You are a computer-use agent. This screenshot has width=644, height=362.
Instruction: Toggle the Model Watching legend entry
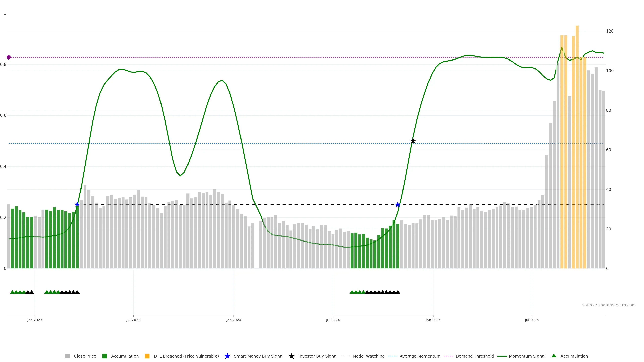[x=368, y=356]
